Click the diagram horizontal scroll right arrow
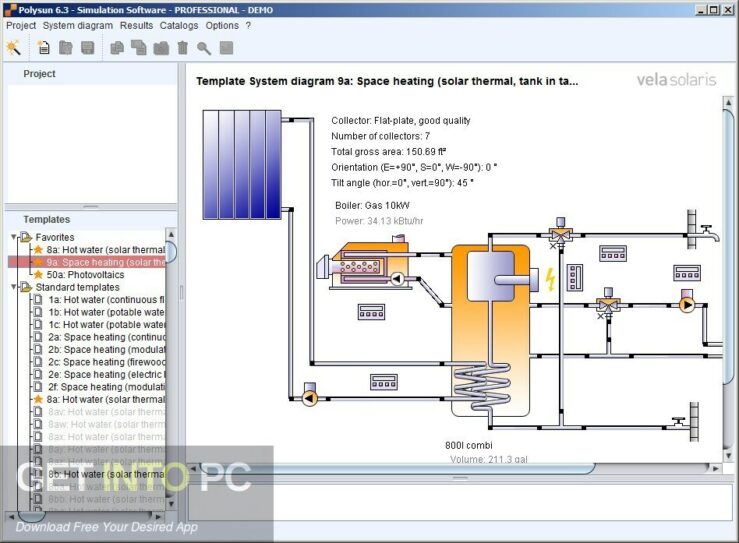 click(x=716, y=469)
